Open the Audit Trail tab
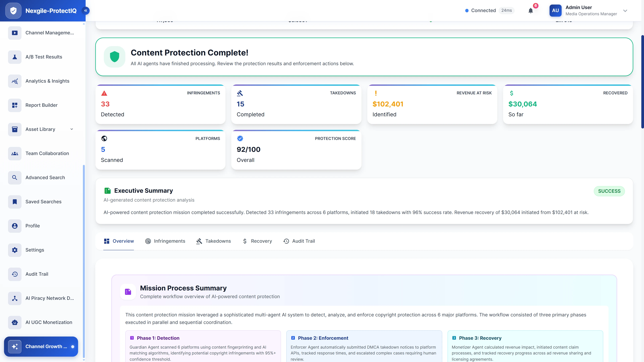644x362 pixels. tap(299, 241)
